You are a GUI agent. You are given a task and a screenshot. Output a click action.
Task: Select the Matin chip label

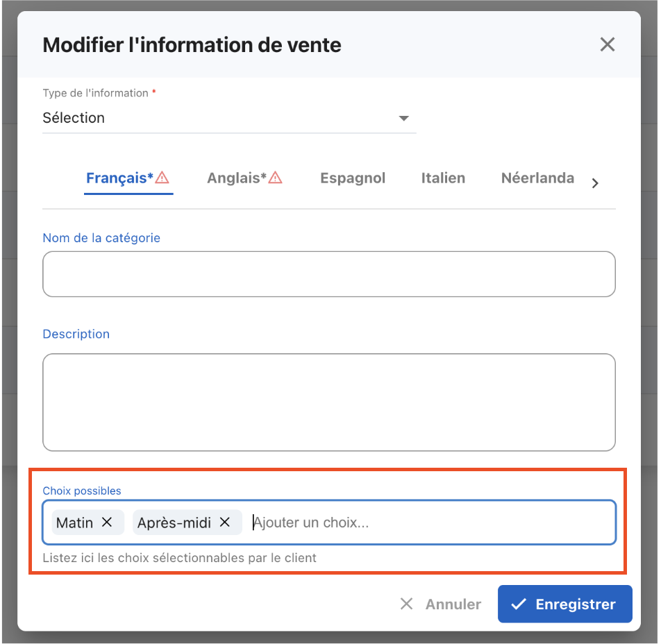74,523
